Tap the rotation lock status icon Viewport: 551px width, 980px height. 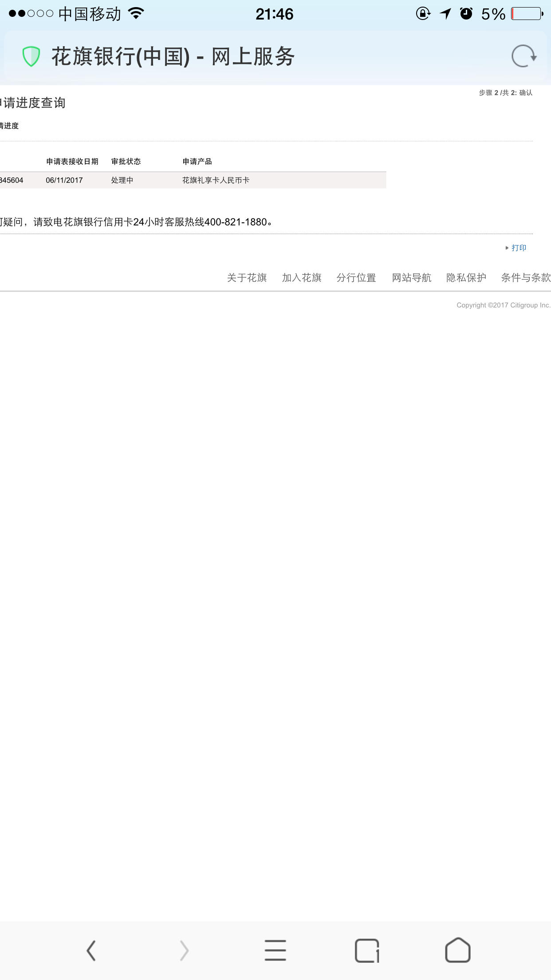pos(423,14)
